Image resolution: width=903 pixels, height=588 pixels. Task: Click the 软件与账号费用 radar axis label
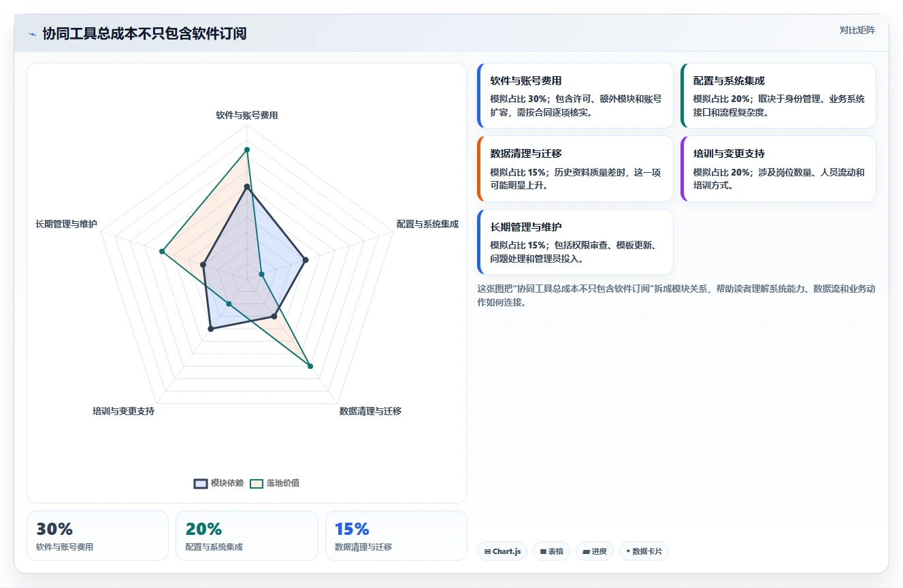point(247,116)
